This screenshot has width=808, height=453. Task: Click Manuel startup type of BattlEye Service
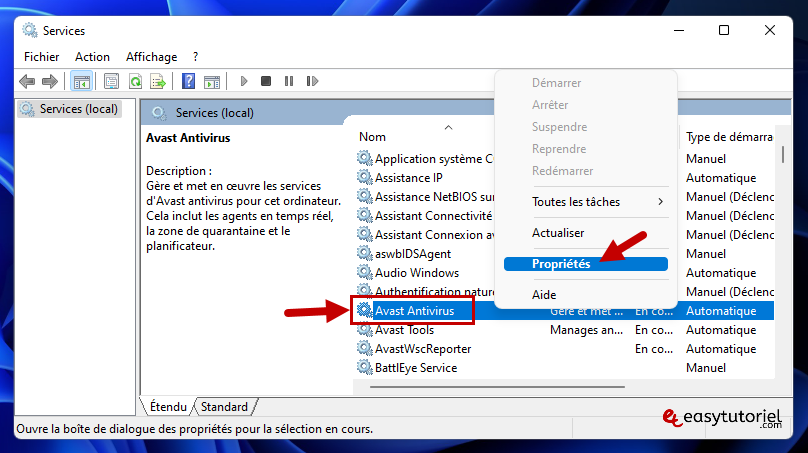tap(705, 368)
